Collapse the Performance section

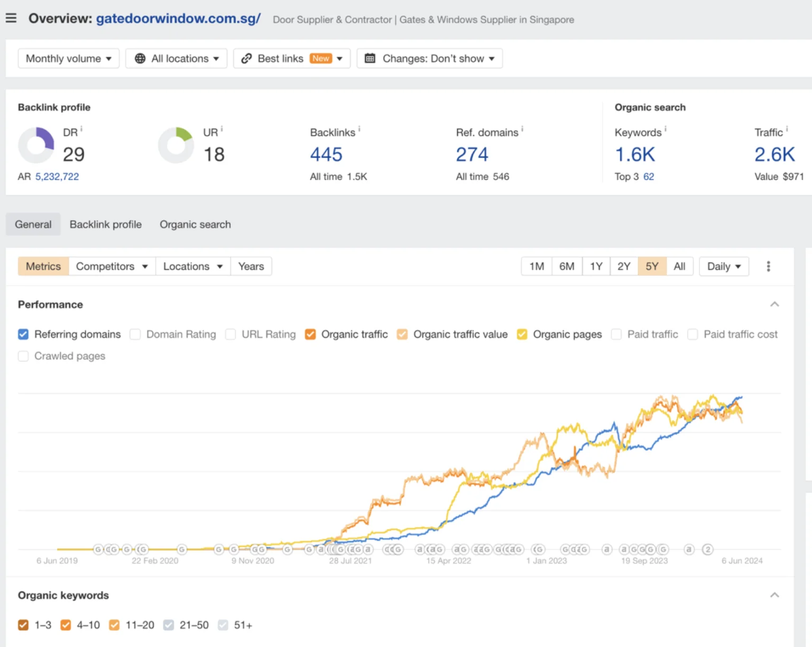click(774, 304)
